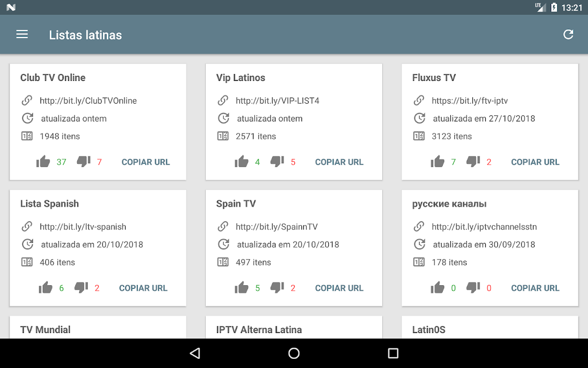
Task: Click update clock icon in Lista Spanish card
Action: (28, 244)
